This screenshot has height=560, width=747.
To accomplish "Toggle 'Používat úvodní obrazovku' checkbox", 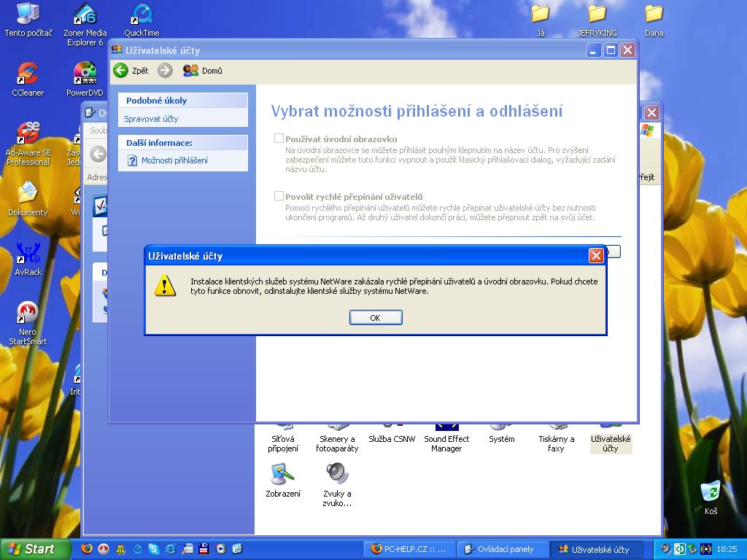I will pyautogui.click(x=279, y=138).
